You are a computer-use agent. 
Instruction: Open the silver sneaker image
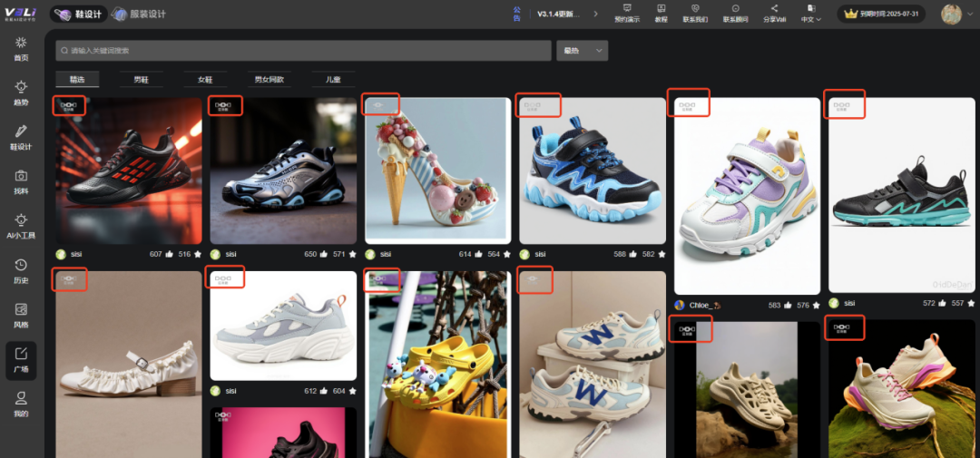coord(283,171)
